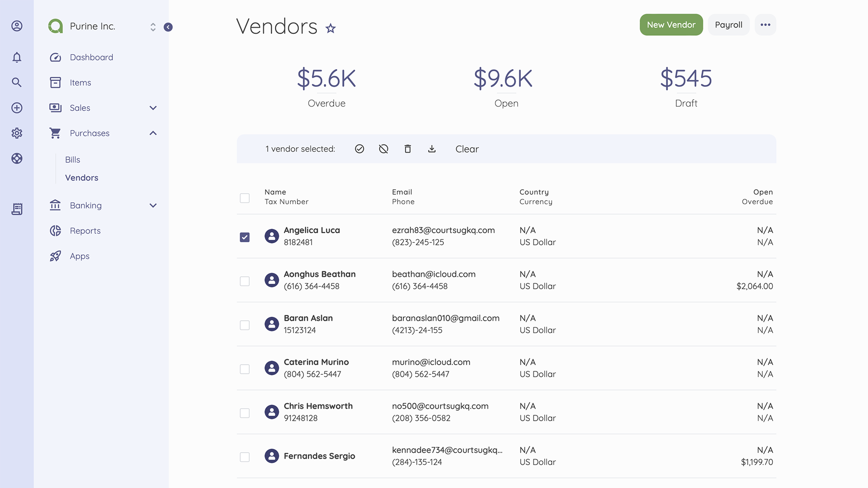Select the globe icon in left rail
Image resolution: width=868 pixels, height=488 pixels.
point(17,159)
